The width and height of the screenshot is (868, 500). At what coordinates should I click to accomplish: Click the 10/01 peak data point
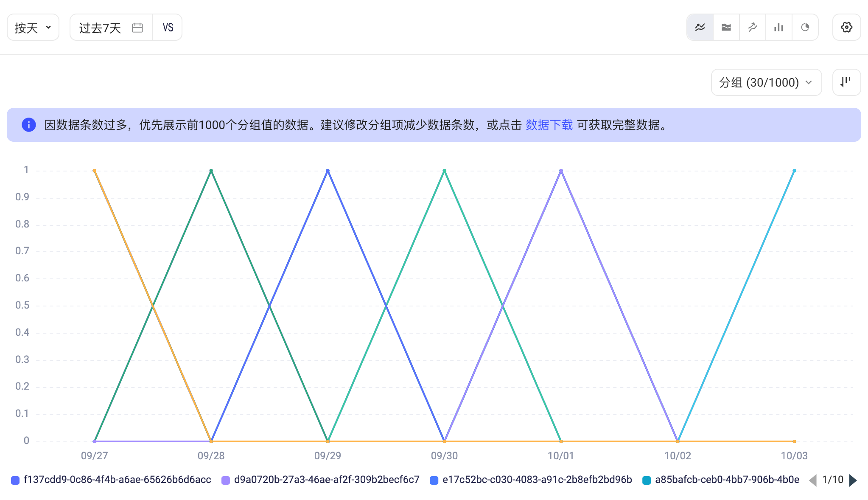[x=561, y=171]
